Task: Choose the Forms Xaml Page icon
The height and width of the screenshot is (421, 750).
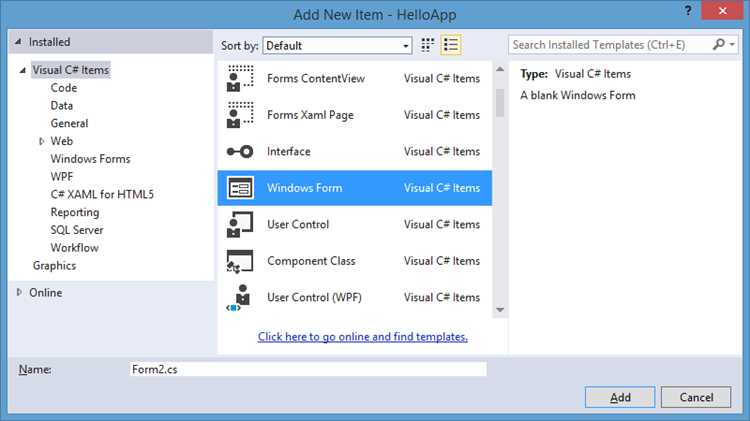Action: tap(240, 115)
